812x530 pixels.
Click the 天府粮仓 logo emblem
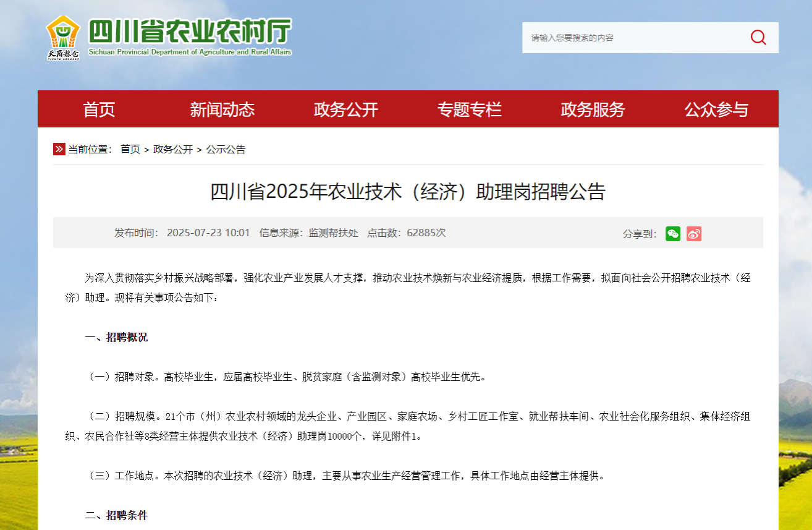[63, 37]
